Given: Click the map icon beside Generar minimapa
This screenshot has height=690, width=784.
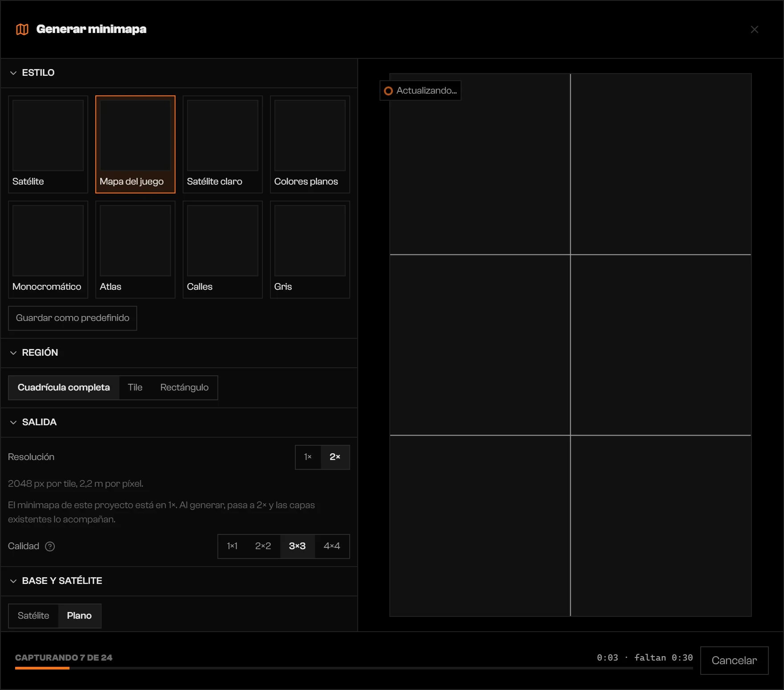Looking at the screenshot, I should pyautogui.click(x=22, y=29).
